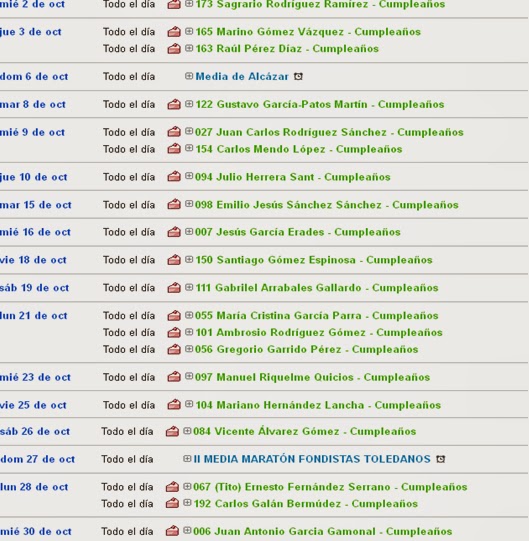Expand the Media de Alcázar event details
Image resolution: width=529 pixels, height=541 pixels.
click(x=189, y=76)
